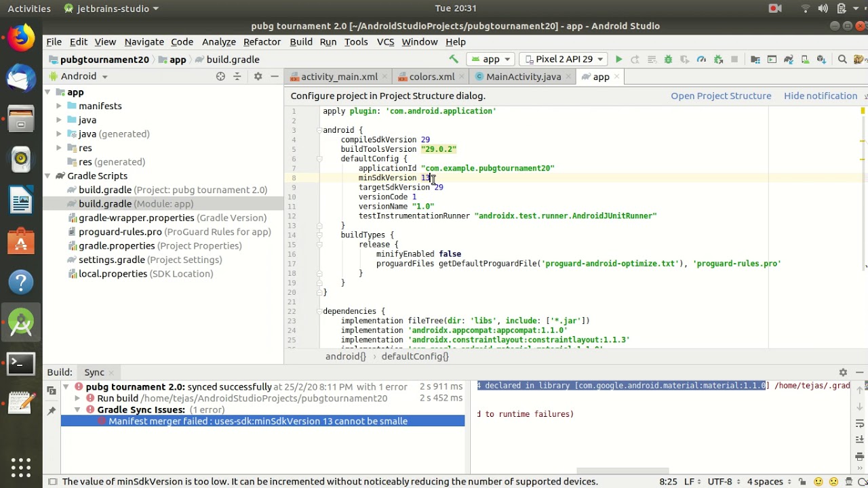The height and width of the screenshot is (488, 868).
Task: Open settings.gradle in project tree
Action: point(145,260)
